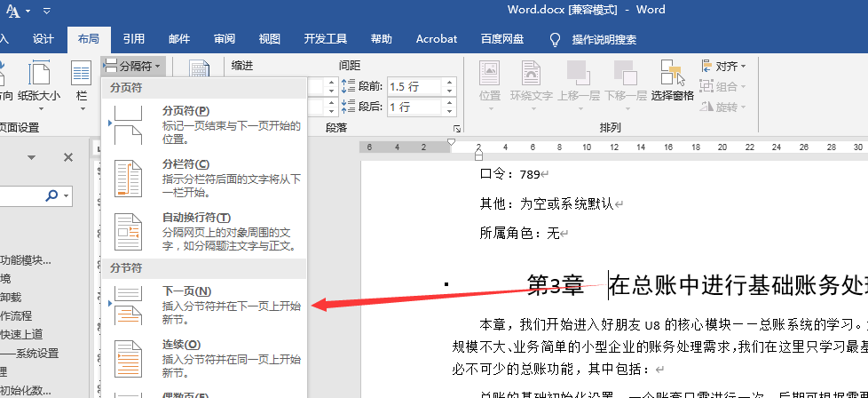Open dropdown arrow under 环绕文字
This screenshot has height=398, width=868.
click(x=532, y=108)
